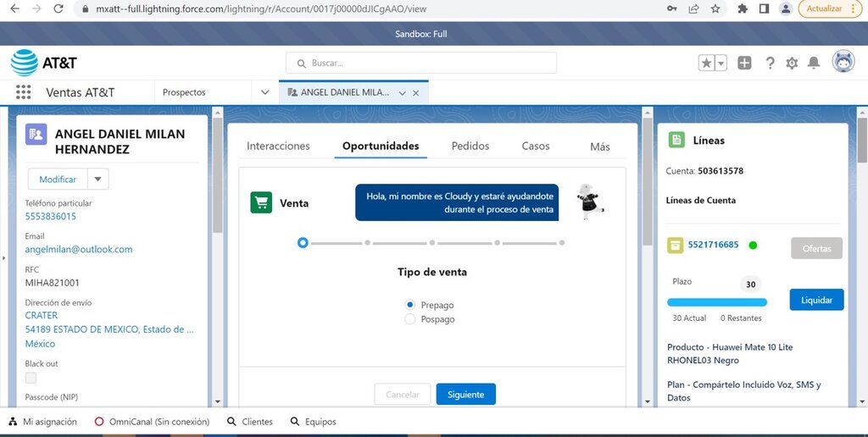
Task: Open the angelmilan@outlook.com email link
Action: click(79, 250)
